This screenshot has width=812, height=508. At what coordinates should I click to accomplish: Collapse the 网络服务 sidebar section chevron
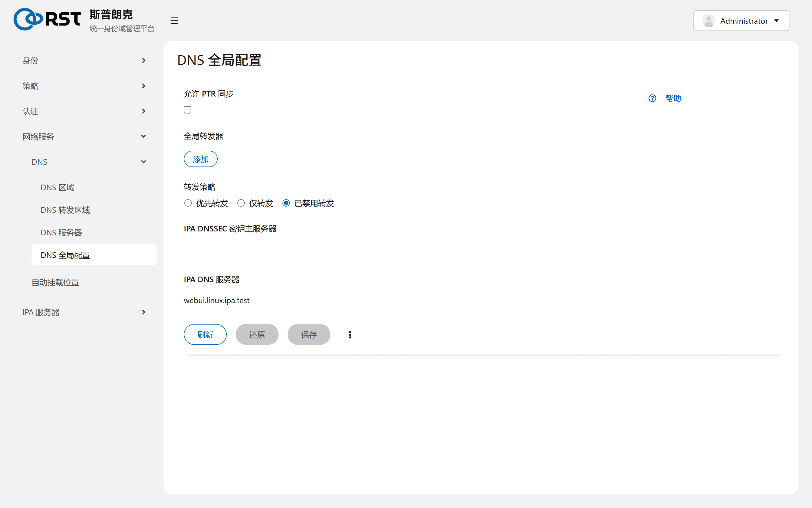(144, 136)
